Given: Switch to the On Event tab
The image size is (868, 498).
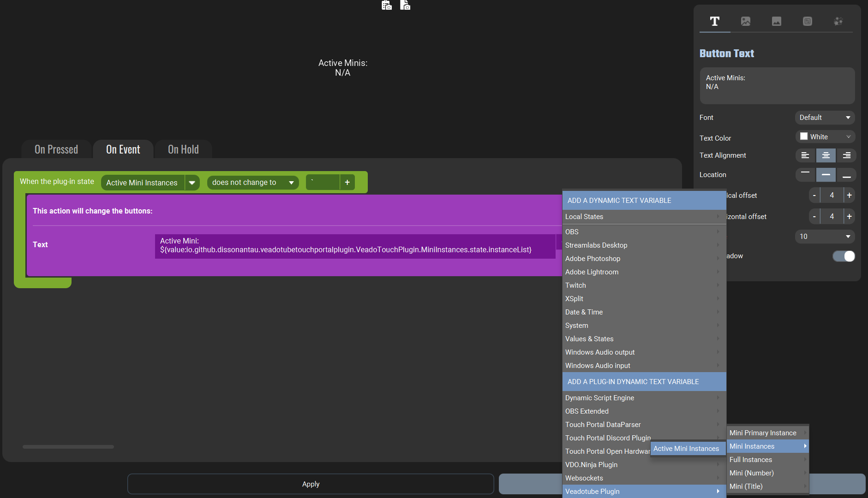Looking at the screenshot, I should point(123,149).
